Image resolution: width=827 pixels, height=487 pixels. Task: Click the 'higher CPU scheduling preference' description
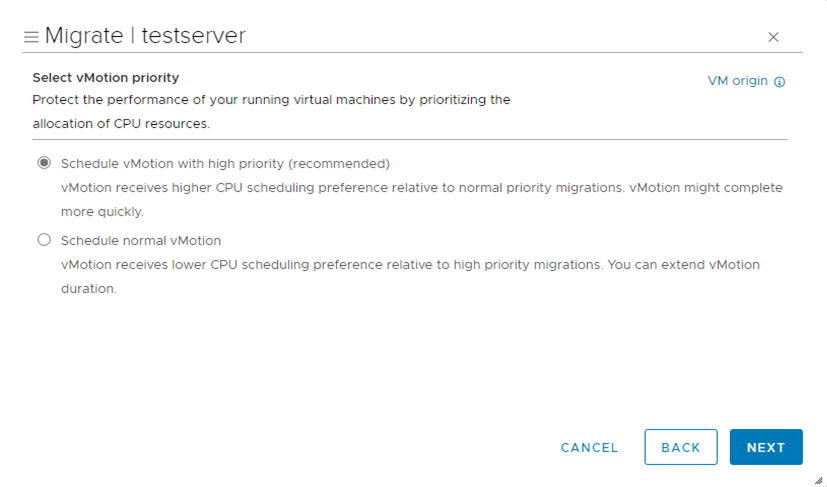(x=421, y=188)
